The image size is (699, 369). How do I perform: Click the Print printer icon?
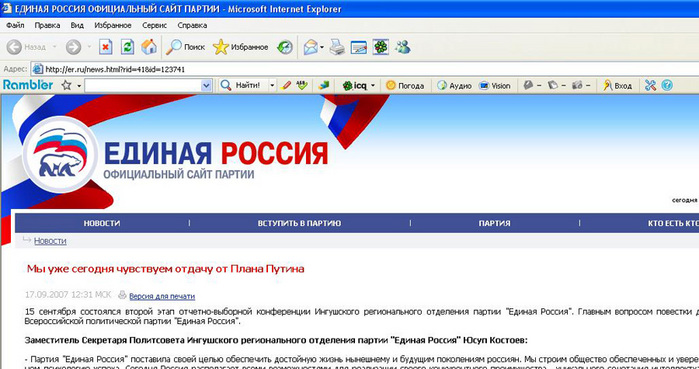(x=337, y=47)
